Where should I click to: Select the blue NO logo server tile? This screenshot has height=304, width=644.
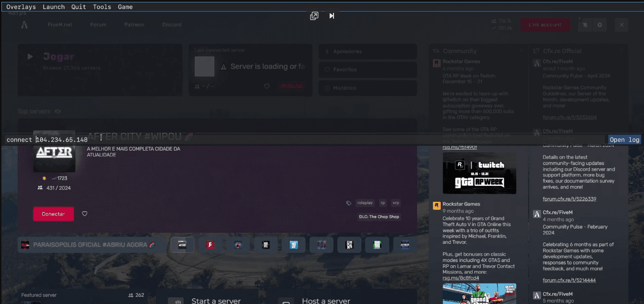pyautogui.click(x=293, y=245)
